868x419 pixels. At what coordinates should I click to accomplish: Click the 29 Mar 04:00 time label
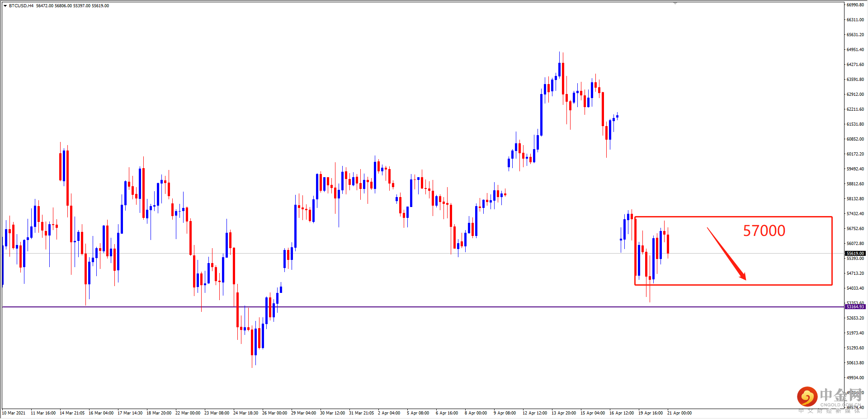303,413
